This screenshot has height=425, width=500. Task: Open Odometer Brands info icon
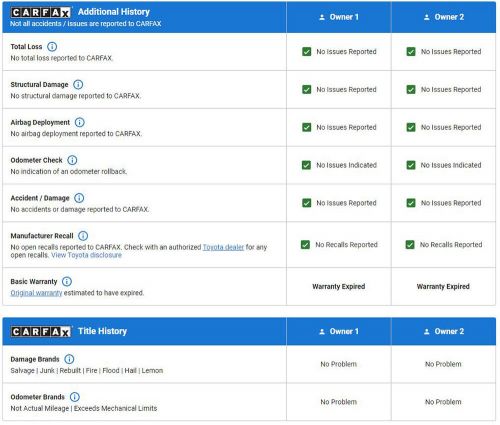coord(75,397)
